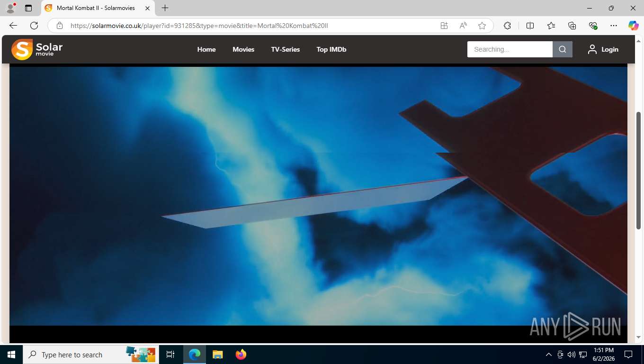
Task: Go back in browser history
Action: (x=13, y=26)
